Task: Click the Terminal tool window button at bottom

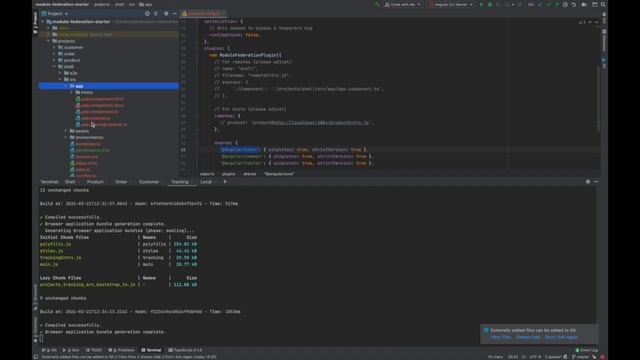Action: (151, 350)
